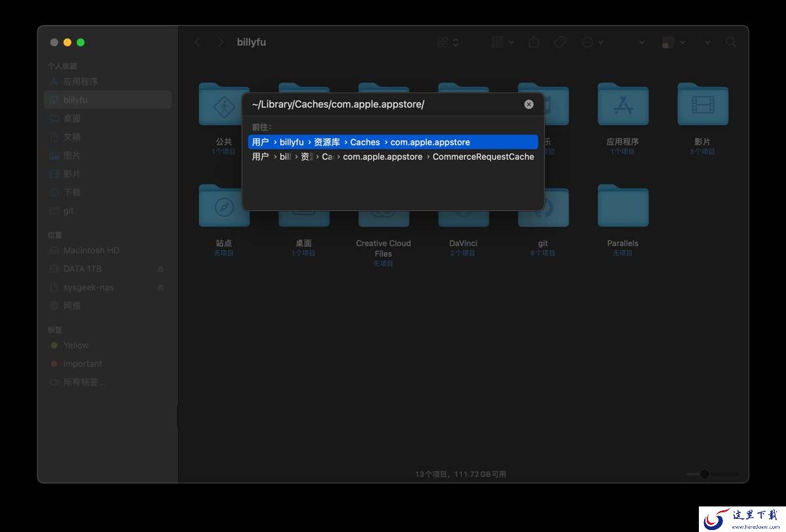Screen dimensions: 786x532
Task: Open the Action ellipsis menu
Action: pyautogui.click(x=593, y=42)
